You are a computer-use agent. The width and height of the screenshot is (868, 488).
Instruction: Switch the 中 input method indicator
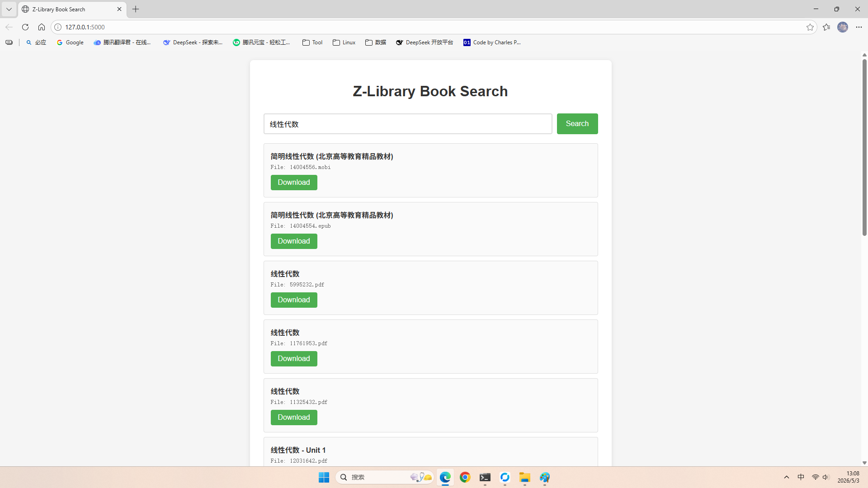[x=801, y=477]
